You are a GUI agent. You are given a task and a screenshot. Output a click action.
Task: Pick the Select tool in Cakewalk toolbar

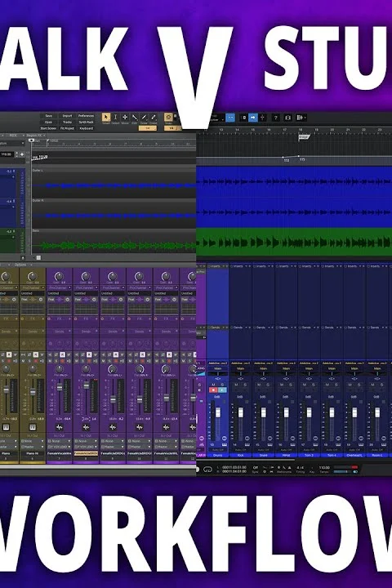click(115, 118)
